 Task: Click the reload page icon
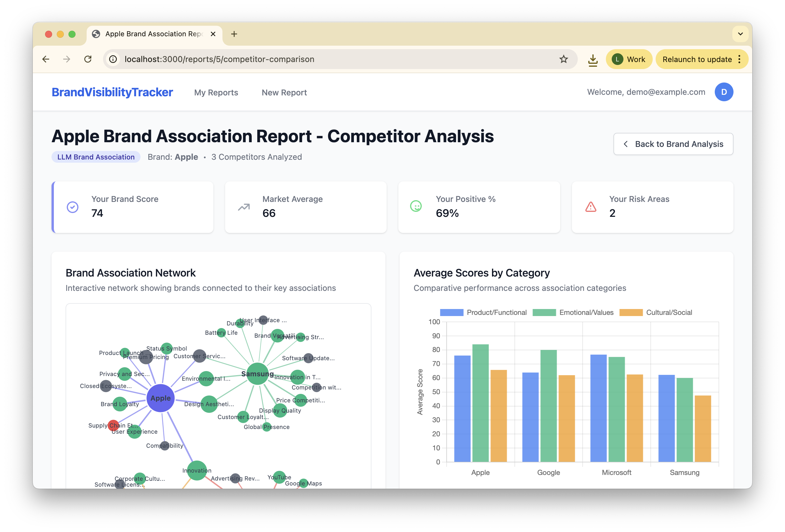[88, 59]
